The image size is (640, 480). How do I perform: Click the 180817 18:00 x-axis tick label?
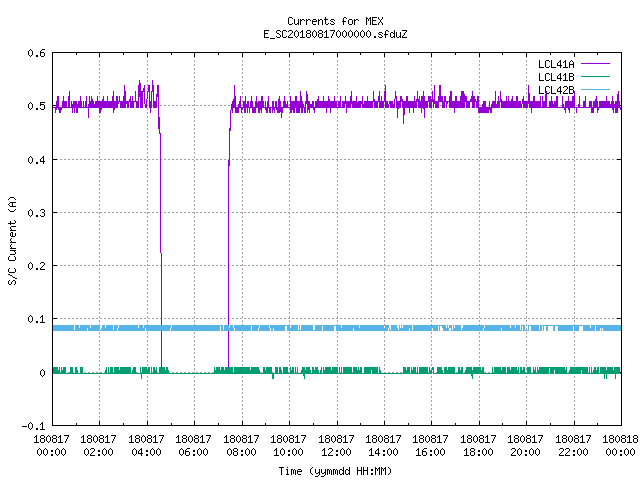coord(478,446)
